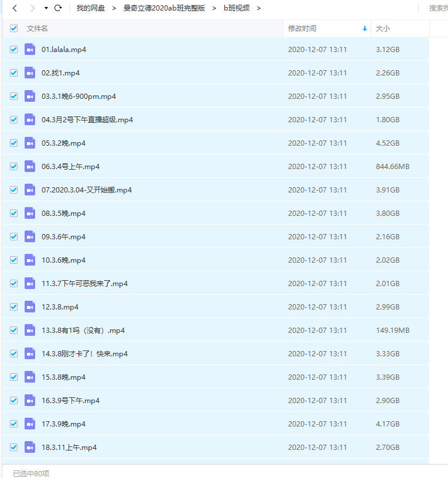Select file name 11.3.7下午可恶我来了.mp4
The width and height of the screenshot is (448, 478).
pyautogui.click(x=84, y=284)
